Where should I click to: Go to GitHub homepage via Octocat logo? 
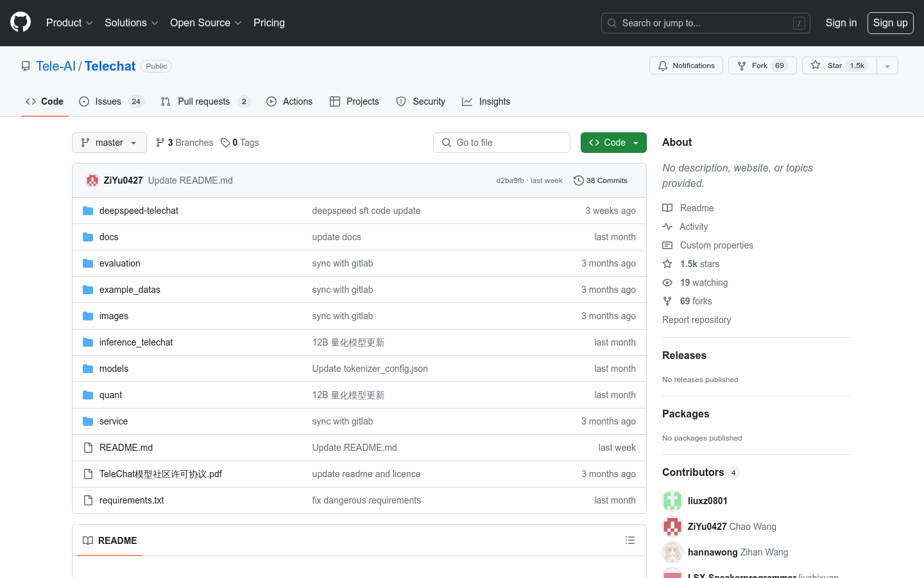(x=21, y=22)
